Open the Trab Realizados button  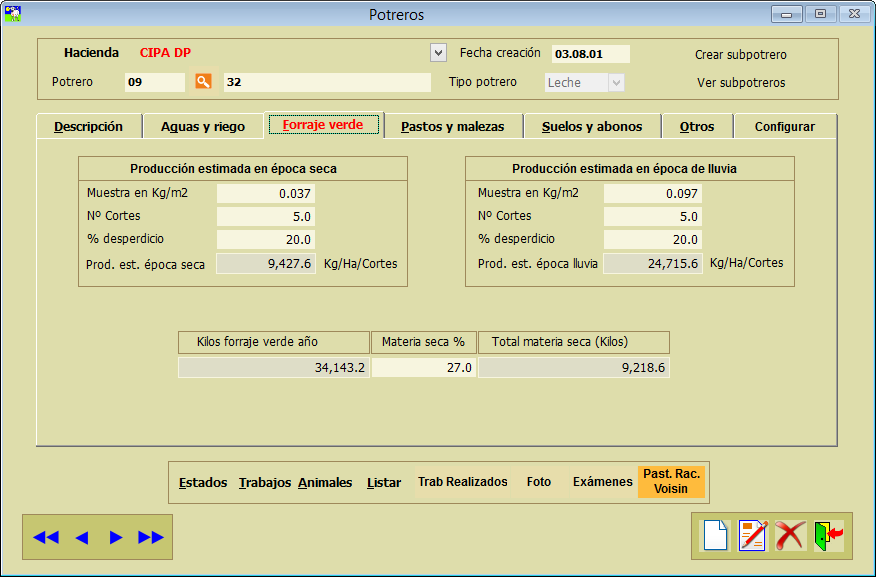point(462,482)
